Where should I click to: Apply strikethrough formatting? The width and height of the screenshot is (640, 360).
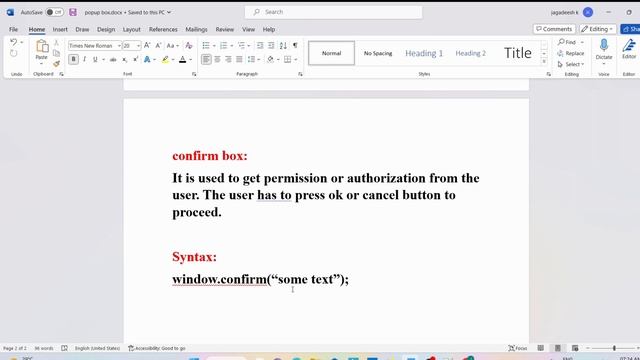coord(113,60)
